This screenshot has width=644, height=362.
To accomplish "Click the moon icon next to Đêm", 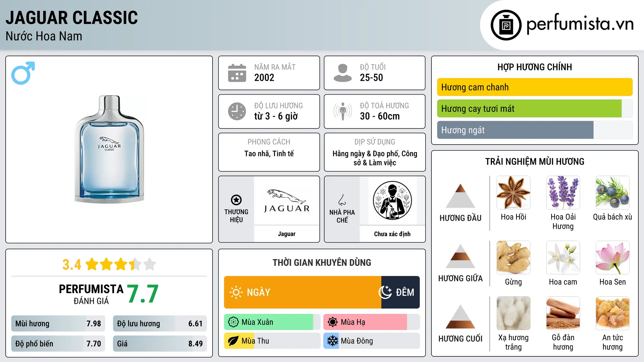I will click(385, 292).
